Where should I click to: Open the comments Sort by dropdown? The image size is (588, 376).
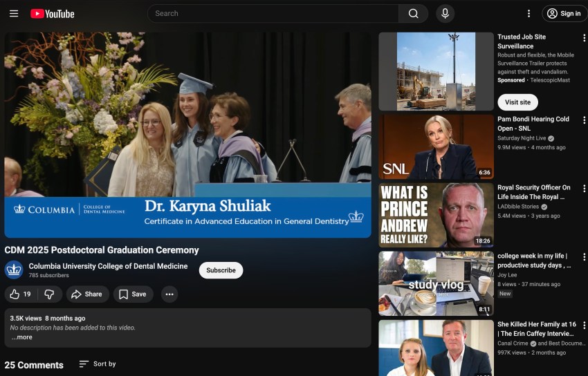tap(98, 364)
